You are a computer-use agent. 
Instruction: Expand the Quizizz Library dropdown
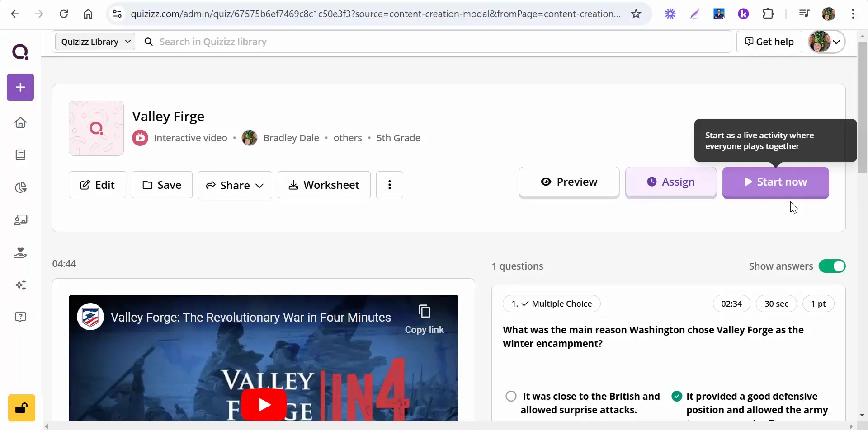click(95, 42)
